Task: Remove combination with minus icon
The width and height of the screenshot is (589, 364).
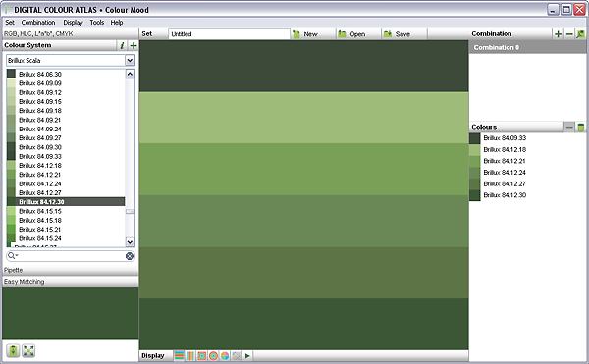Action: [x=569, y=34]
